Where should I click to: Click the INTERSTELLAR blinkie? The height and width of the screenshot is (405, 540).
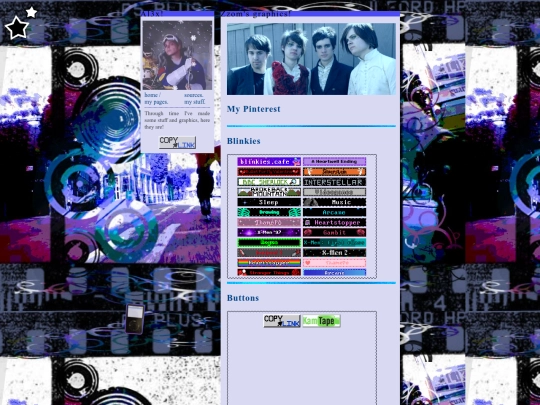point(334,182)
